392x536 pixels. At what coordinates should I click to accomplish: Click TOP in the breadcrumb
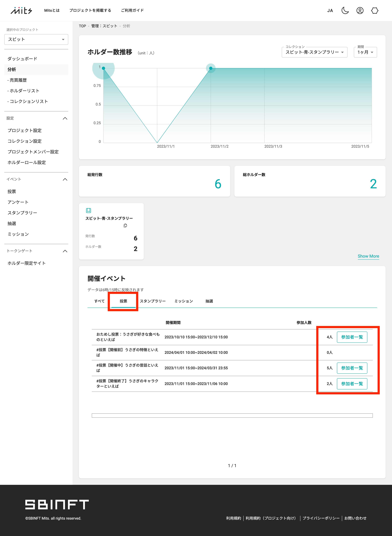(82, 26)
